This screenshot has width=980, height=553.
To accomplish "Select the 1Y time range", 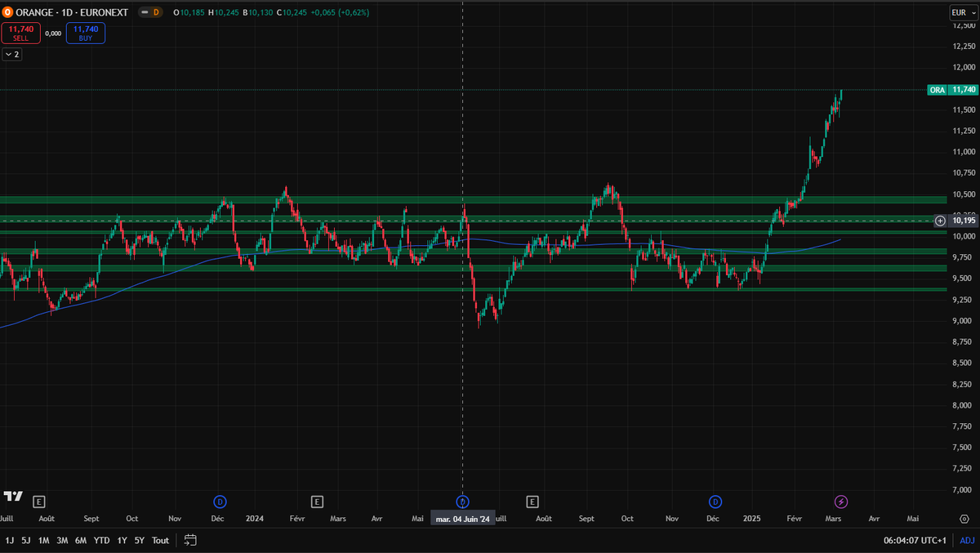I will (x=122, y=540).
